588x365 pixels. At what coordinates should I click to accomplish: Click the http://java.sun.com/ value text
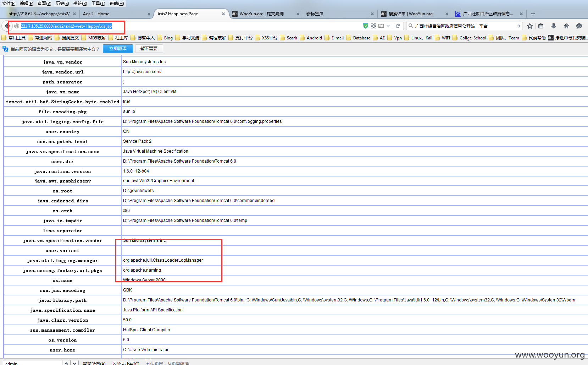tap(142, 72)
